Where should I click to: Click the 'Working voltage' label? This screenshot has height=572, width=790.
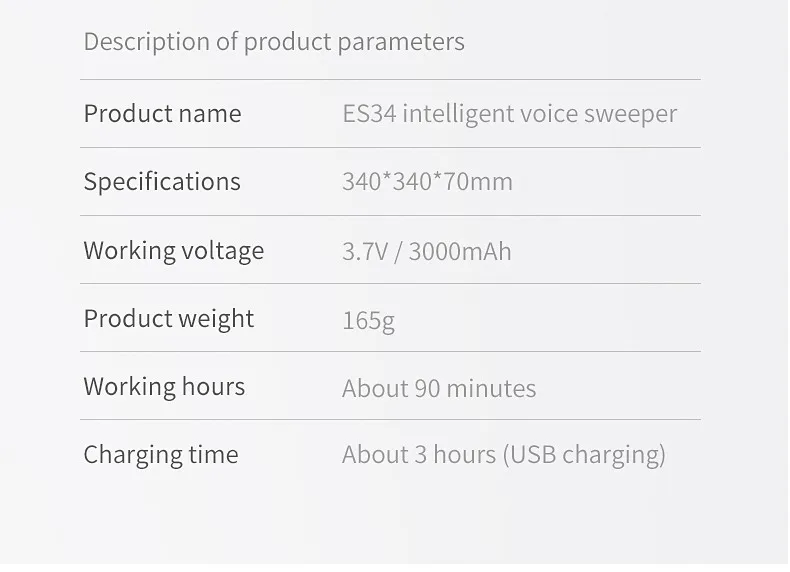(x=173, y=250)
